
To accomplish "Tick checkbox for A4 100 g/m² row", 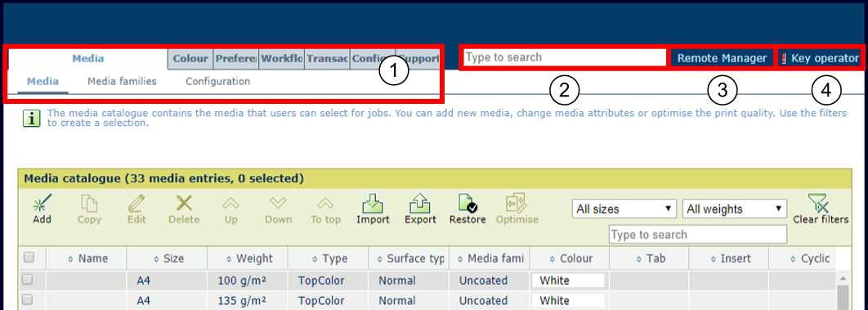I will point(27,280).
